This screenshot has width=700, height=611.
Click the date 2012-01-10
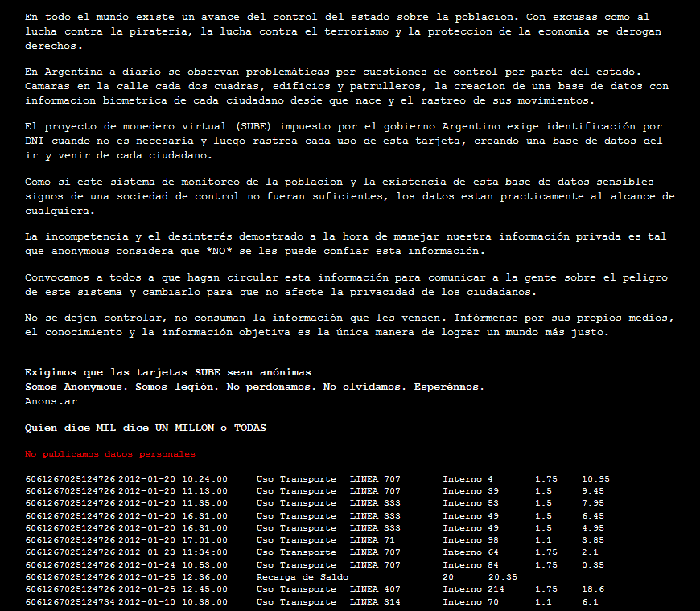pos(147,602)
